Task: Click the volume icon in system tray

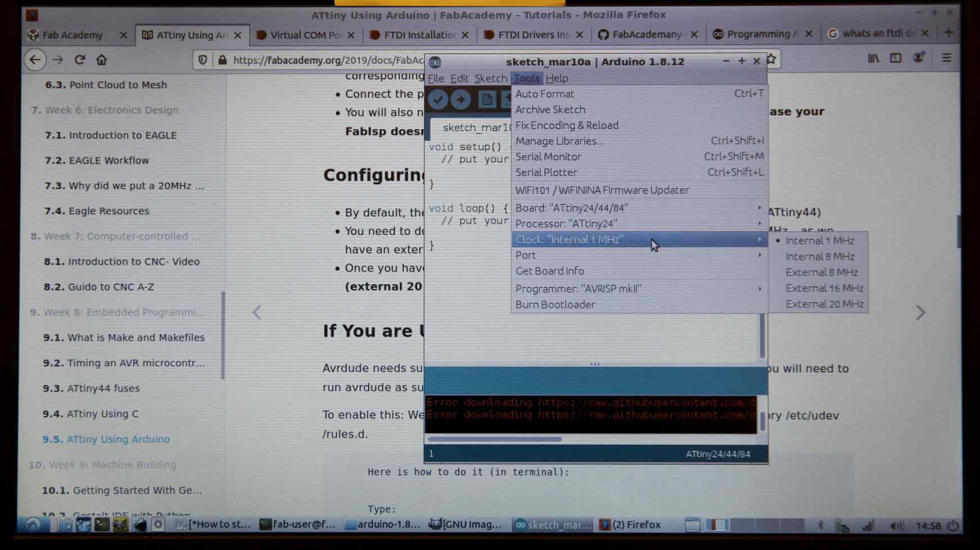Action: click(x=897, y=526)
